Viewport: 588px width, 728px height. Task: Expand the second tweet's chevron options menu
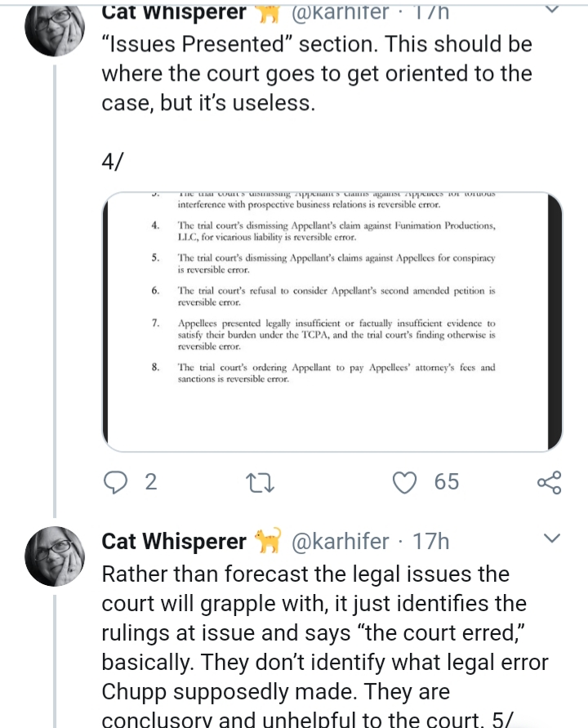[552, 538]
